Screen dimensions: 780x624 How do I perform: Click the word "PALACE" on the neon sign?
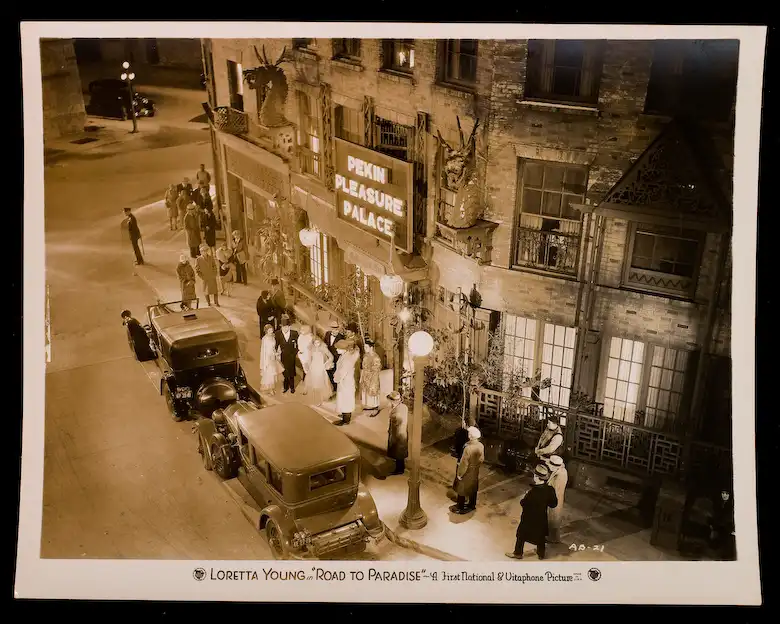coord(369,219)
